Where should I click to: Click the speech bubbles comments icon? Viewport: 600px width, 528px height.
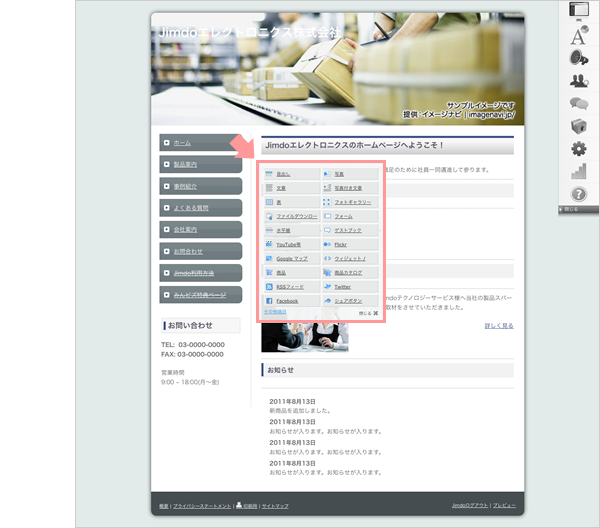[x=579, y=103]
